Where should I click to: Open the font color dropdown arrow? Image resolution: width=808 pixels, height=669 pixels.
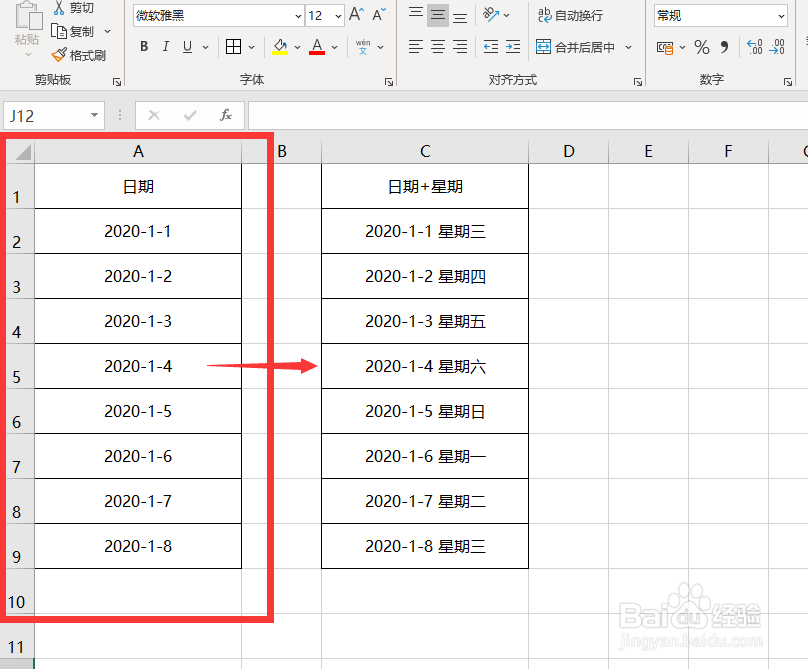point(334,47)
